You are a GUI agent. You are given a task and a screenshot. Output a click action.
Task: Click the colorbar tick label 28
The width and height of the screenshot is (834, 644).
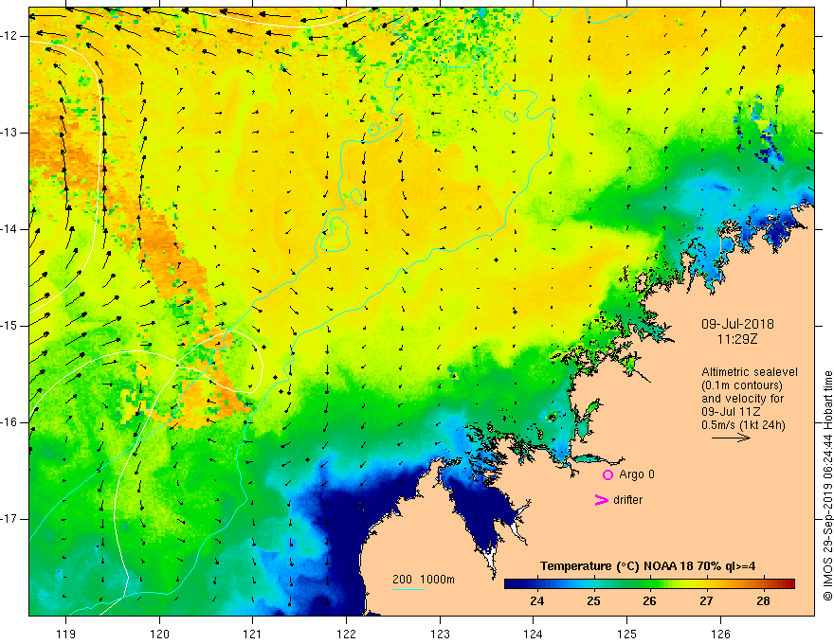(763, 601)
